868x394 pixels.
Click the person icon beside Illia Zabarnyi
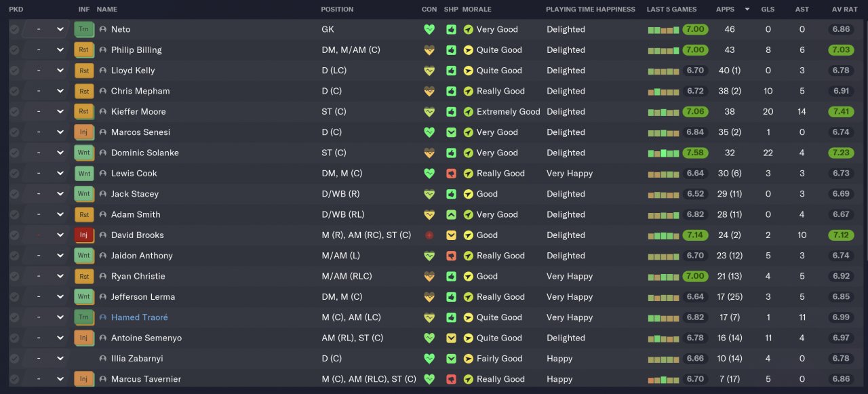click(x=103, y=359)
